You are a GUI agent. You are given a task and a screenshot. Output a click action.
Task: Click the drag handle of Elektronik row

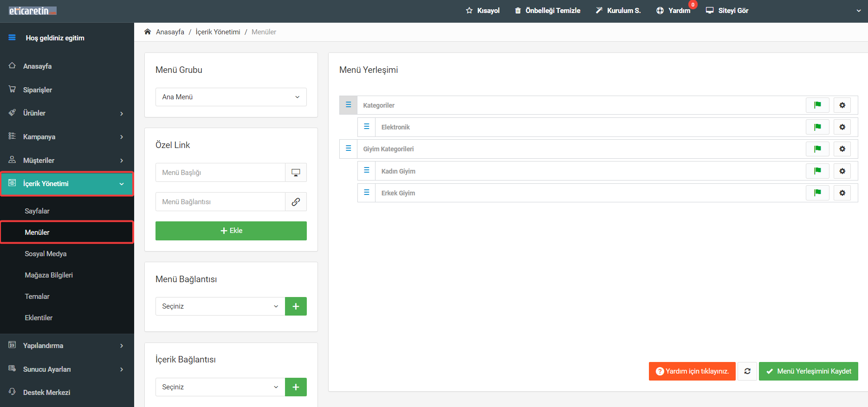click(x=367, y=127)
